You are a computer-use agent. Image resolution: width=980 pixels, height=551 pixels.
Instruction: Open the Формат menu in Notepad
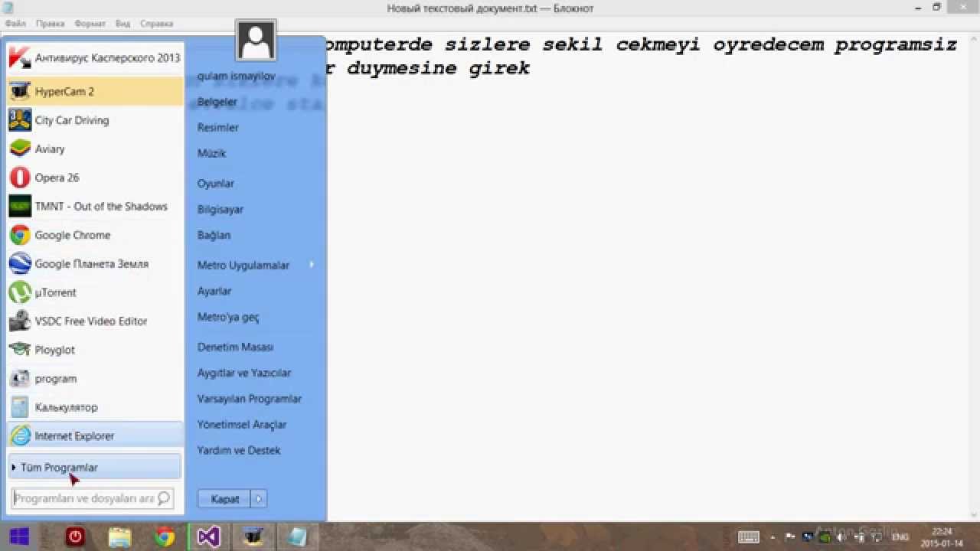(90, 24)
